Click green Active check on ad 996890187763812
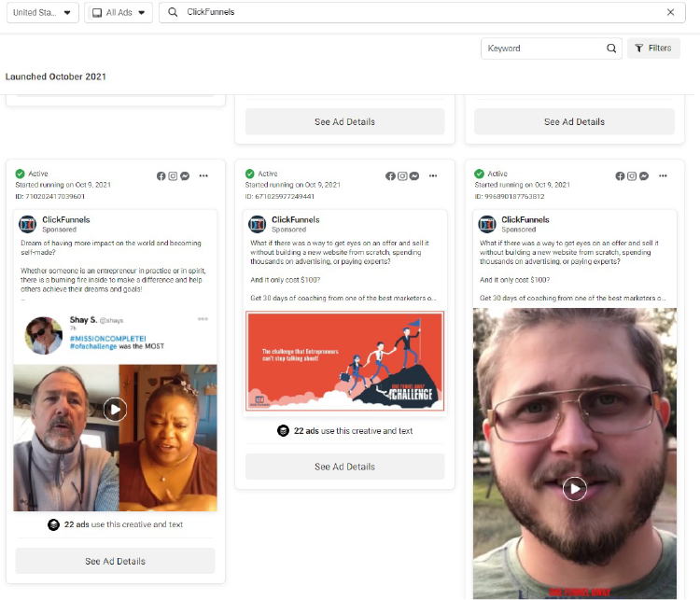The width and height of the screenshot is (700, 600). [x=479, y=174]
